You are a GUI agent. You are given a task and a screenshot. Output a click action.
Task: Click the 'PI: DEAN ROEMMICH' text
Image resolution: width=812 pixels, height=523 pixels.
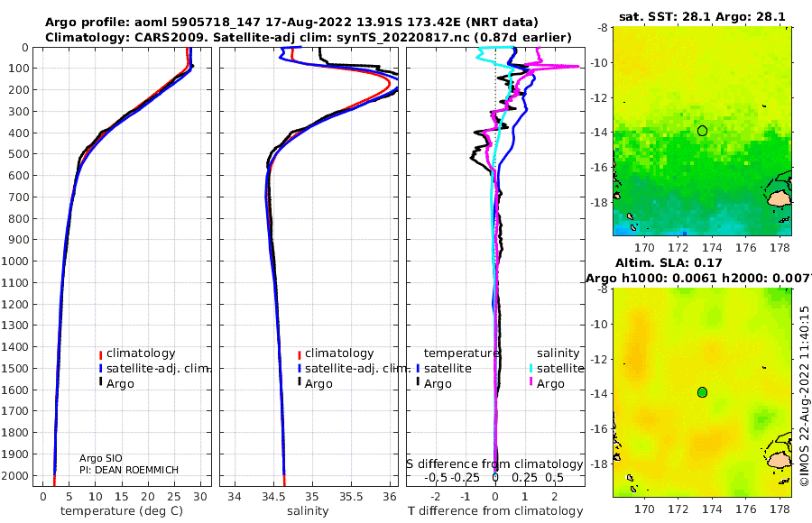[129, 470]
